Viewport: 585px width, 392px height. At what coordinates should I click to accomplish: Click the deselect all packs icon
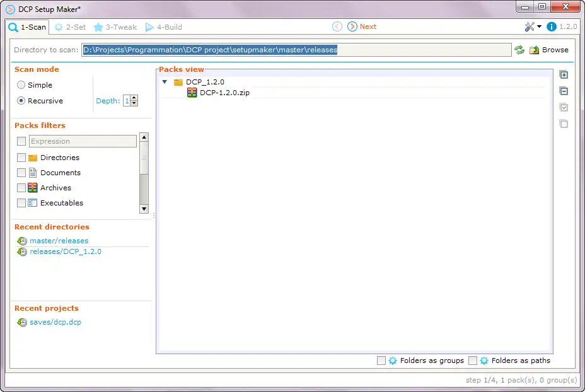(x=564, y=124)
